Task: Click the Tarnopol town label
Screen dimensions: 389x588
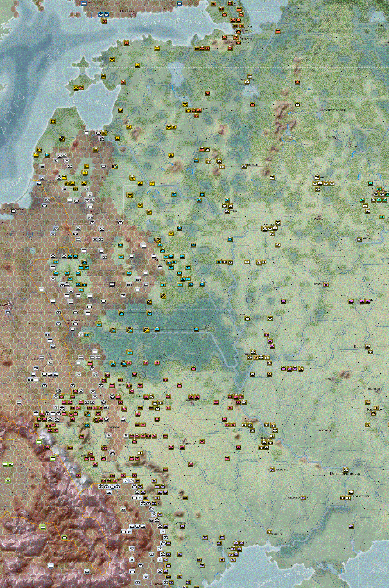Action: pyautogui.click(x=114, y=427)
